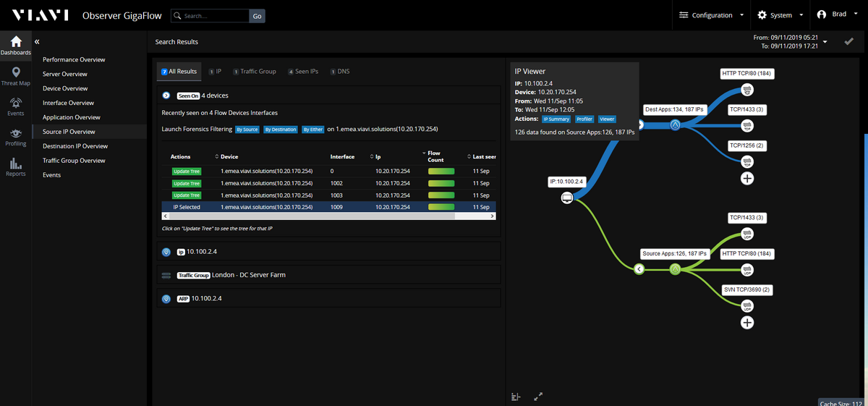Open the Reports sidebar icon
The height and width of the screenshot is (406, 868).
[15, 166]
